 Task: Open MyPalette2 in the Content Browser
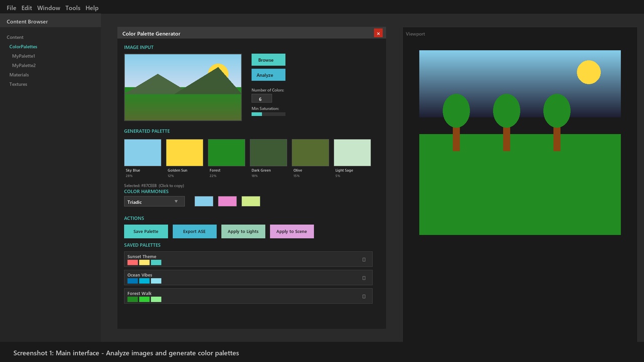(24, 65)
